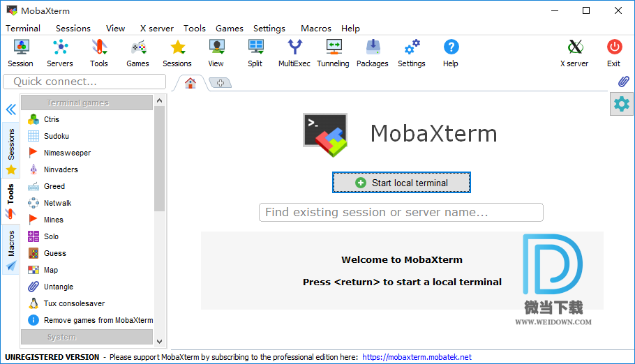This screenshot has width=635, height=364.
Task: Open the Packages toolbar icon
Action: tap(373, 53)
